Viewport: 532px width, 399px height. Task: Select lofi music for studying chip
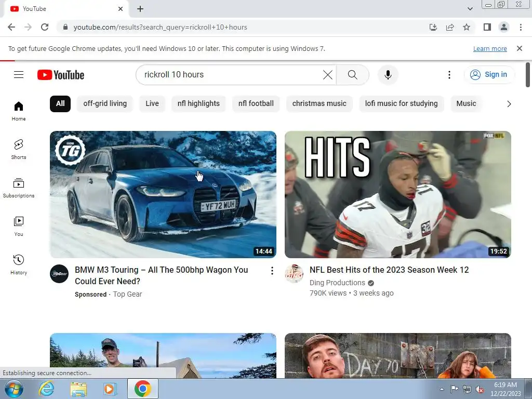tap(402, 103)
